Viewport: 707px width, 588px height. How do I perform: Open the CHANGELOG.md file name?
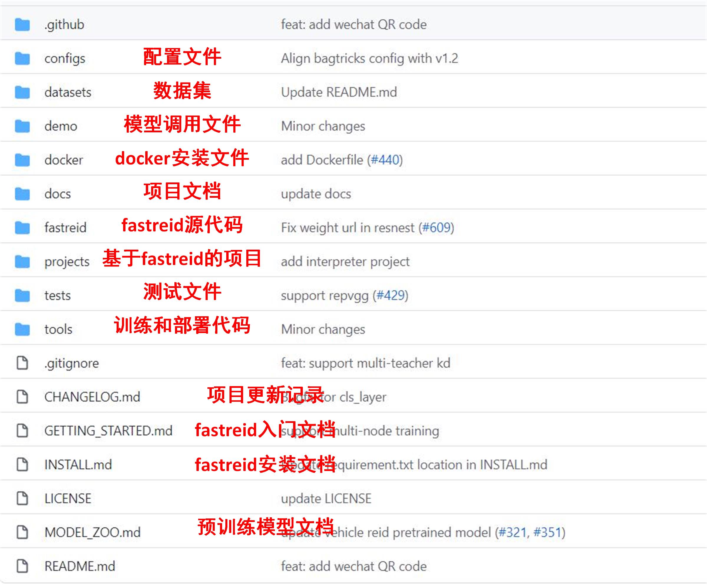click(92, 397)
